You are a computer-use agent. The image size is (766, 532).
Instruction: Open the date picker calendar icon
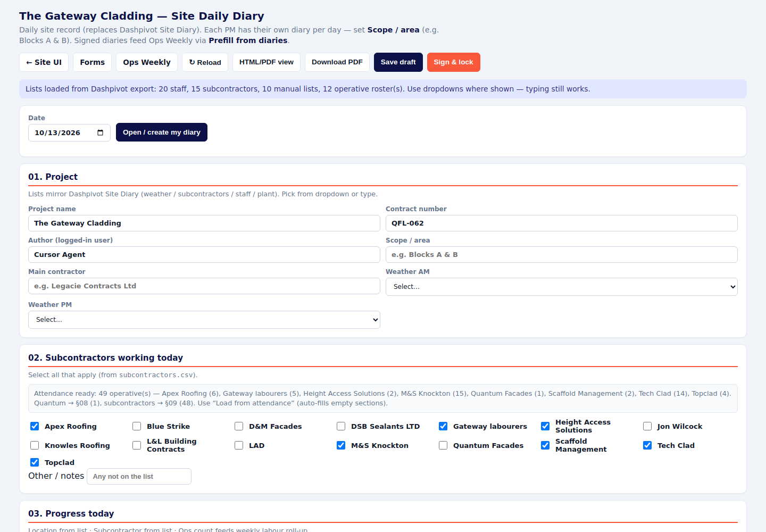pyautogui.click(x=100, y=133)
